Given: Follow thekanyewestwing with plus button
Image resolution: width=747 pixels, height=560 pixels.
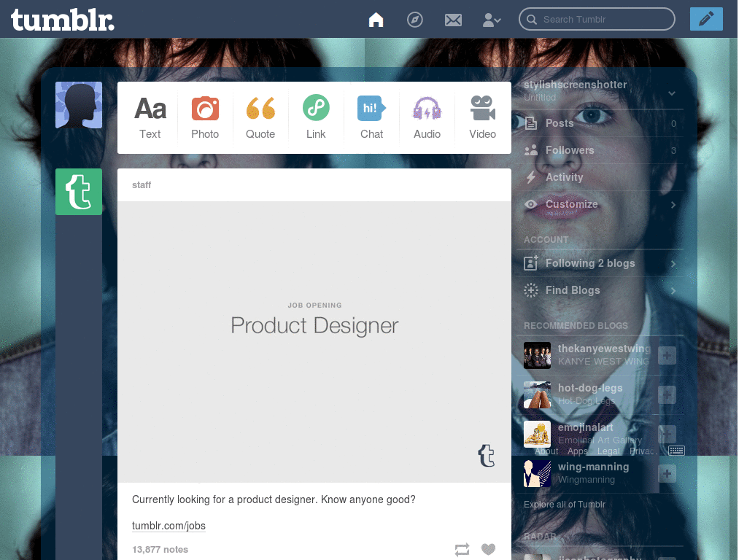Looking at the screenshot, I should click(667, 355).
